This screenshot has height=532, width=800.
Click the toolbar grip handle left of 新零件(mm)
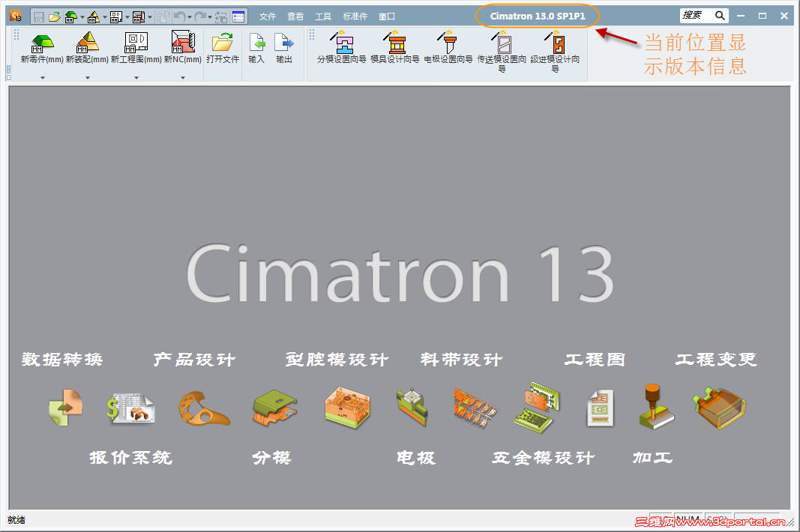coord(16,34)
